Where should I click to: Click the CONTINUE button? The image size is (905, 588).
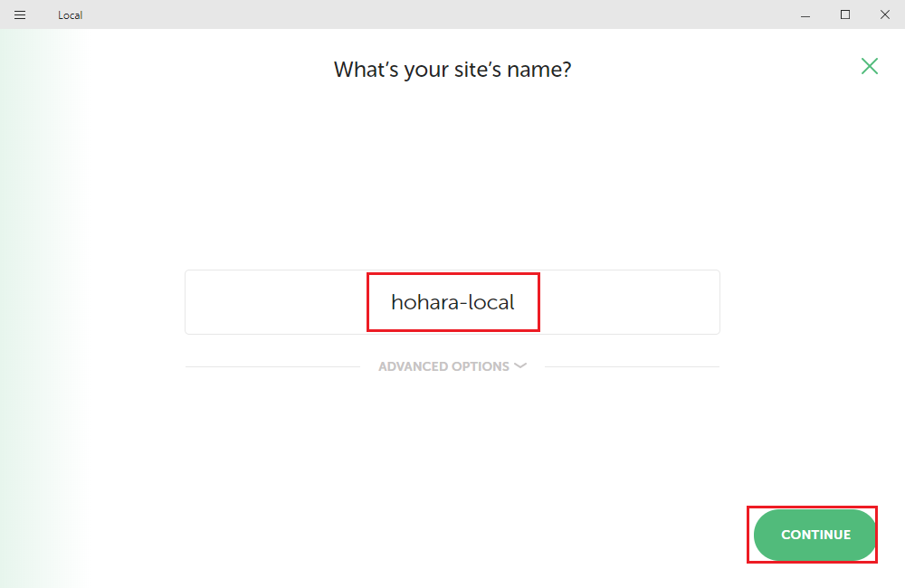(x=815, y=535)
